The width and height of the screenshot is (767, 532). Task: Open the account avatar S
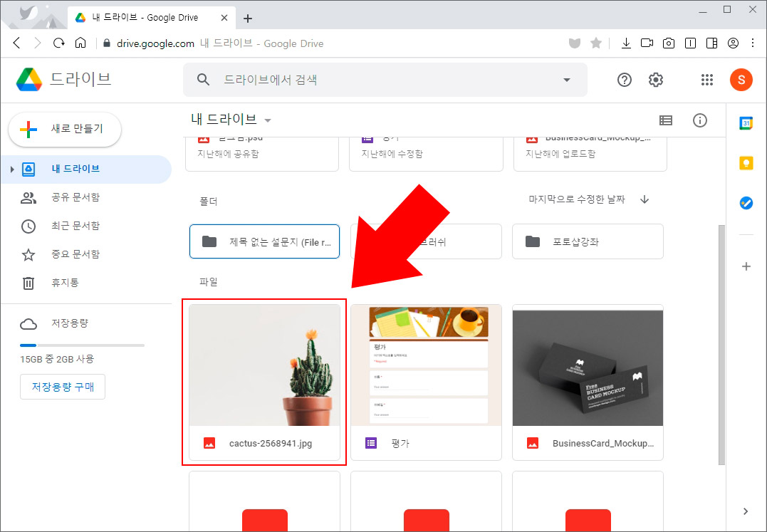click(741, 80)
